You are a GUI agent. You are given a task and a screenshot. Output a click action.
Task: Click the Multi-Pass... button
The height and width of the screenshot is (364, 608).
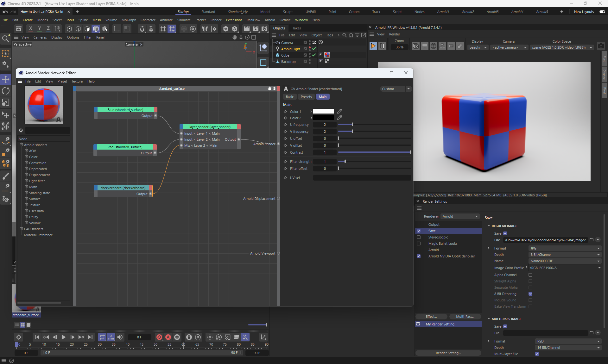[465, 317]
